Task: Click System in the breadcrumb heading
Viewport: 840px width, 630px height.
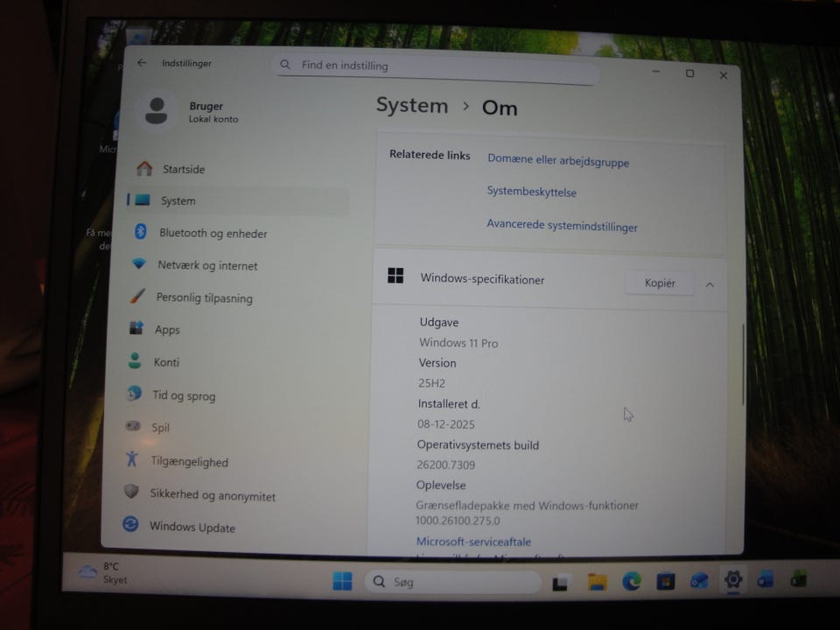Action: click(412, 105)
